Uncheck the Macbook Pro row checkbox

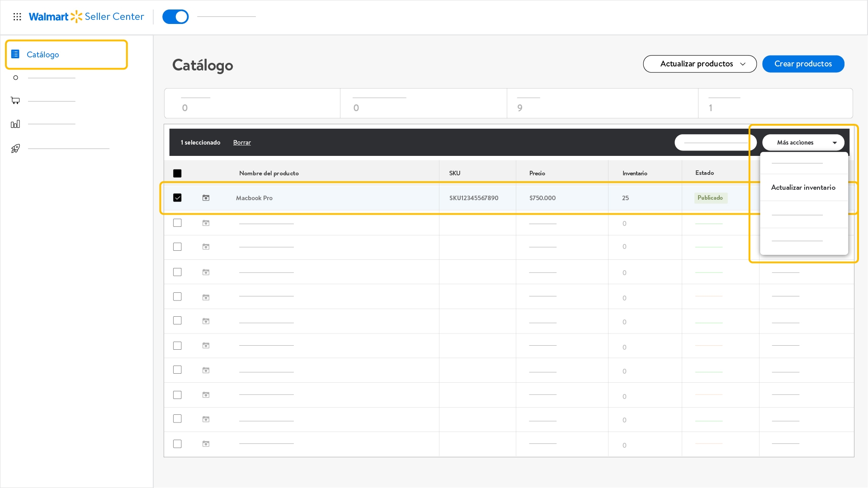point(177,198)
